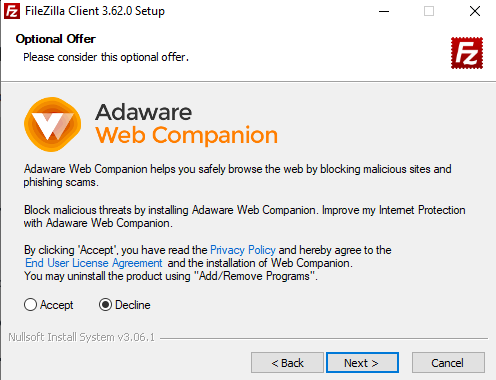Viewport: 496px width, 380px height.
Task: Minimize the FileZilla setup window
Action: (x=384, y=11)
